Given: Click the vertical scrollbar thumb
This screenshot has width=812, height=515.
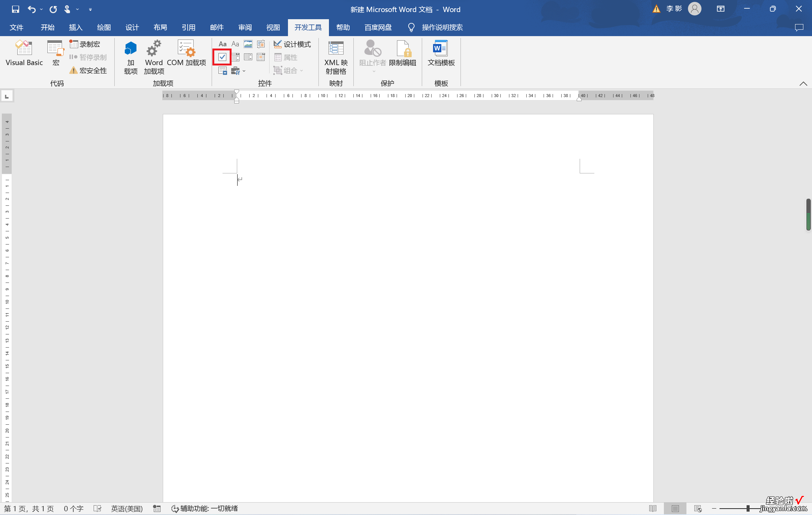Looking at the screenshot, I should point(808,214).
